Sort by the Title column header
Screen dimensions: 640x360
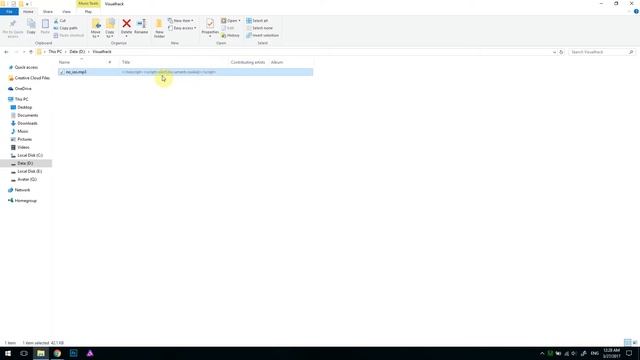(126, 62)
